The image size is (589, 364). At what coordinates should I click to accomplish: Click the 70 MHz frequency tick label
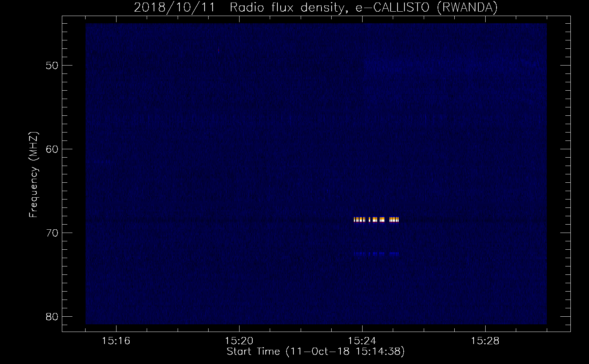click(x=52, y=233)
